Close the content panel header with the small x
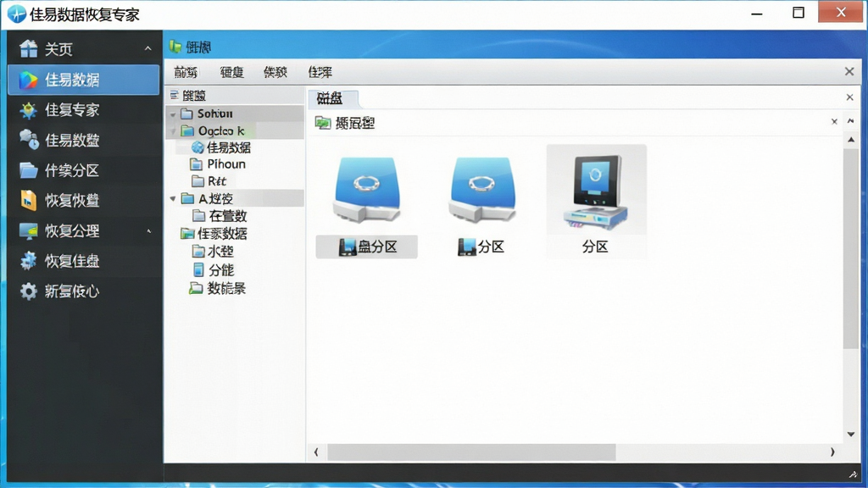This screenshot has height=488, width=868. click(x=834, y=121)
